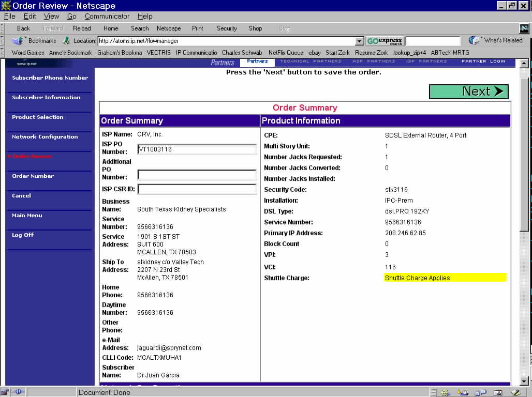The width and height of the screenshot is (532, 397).
Task: Click Reload in the navigation toolbar
Action: tap(82, 28)
